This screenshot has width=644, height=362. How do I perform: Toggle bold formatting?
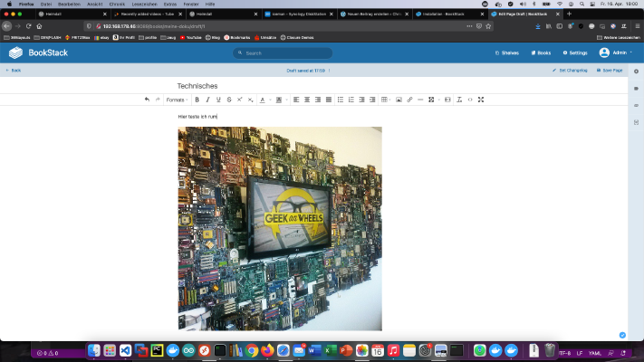pos(197,100)
